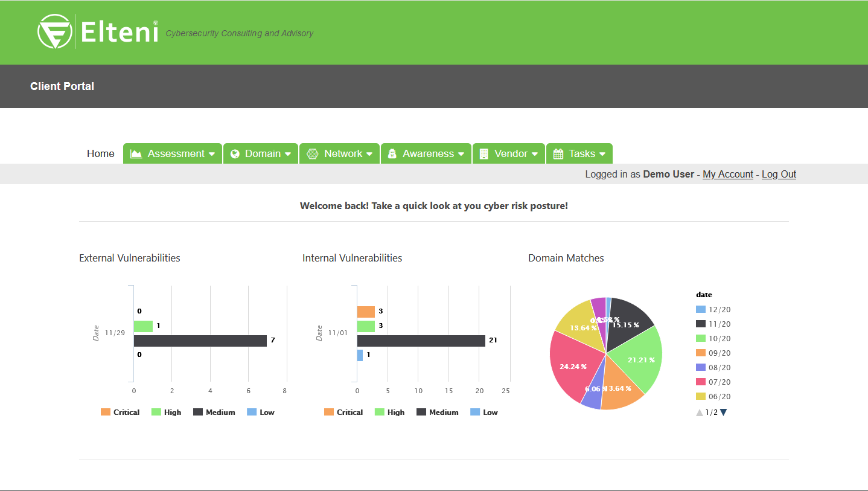Click the Domain globe icon
Viewport: 868px width, 491px height.
coord(235,154)
